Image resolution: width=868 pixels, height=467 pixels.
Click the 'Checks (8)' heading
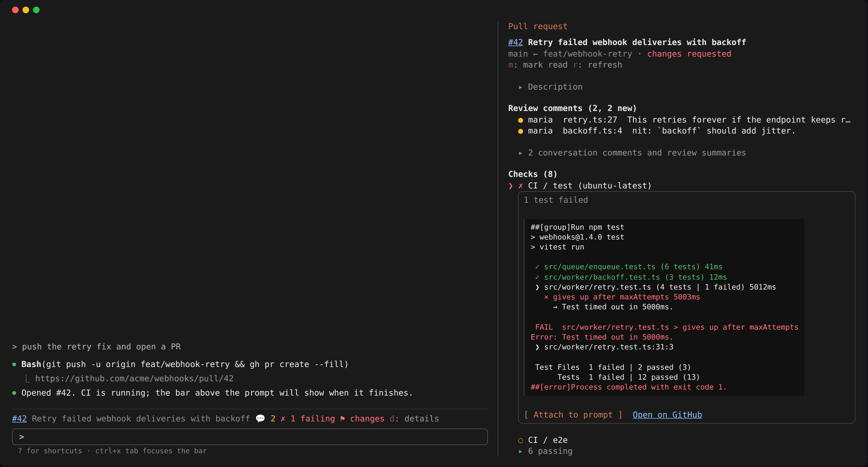click(x=532, y=174)
